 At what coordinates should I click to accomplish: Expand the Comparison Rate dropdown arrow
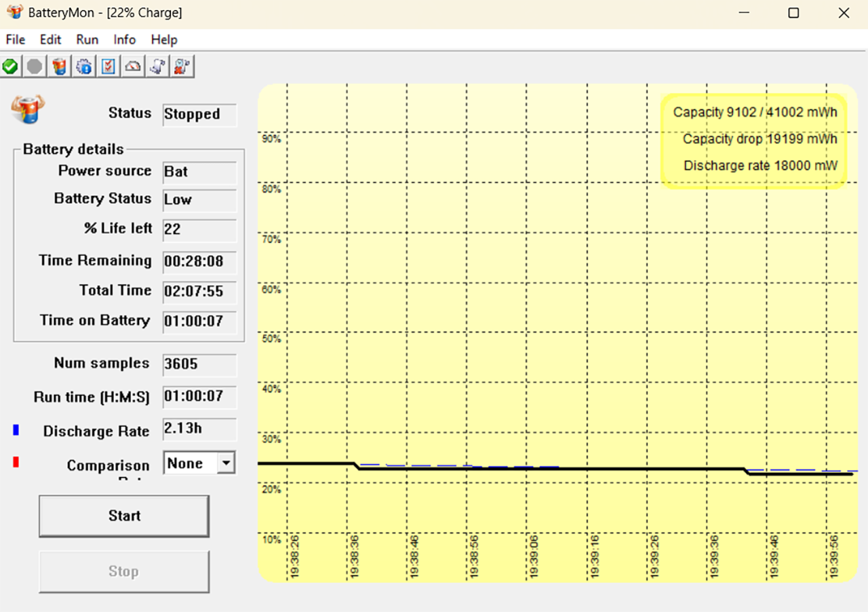[x=226, y=463]
